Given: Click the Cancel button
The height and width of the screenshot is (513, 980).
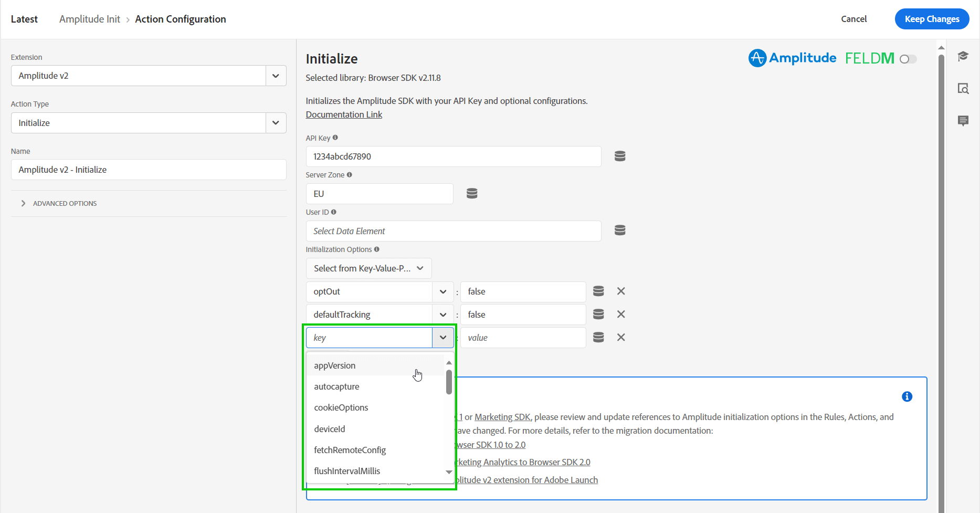Looking at the screenshot, I should [x=853, y=19].
